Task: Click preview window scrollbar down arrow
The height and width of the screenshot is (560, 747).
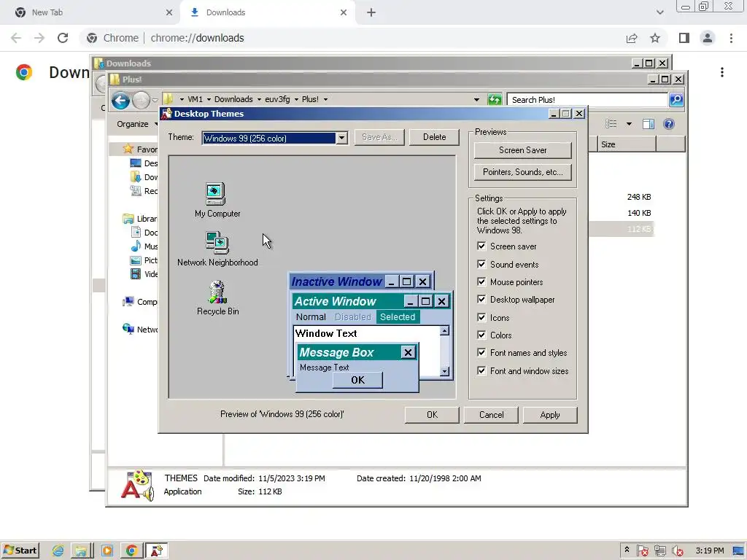Action: 444,371
